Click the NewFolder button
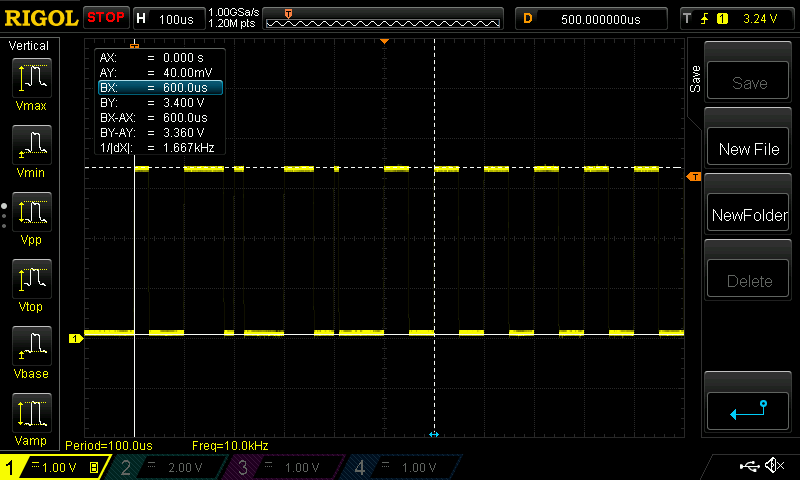The height and width of the screenshot is (480, 800). tap(748, 212)
